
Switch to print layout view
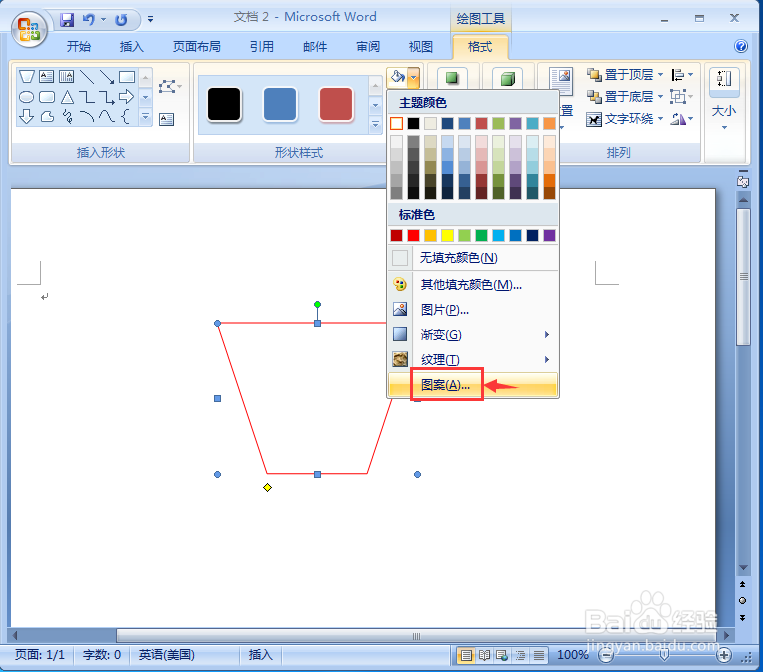(466, 655)
